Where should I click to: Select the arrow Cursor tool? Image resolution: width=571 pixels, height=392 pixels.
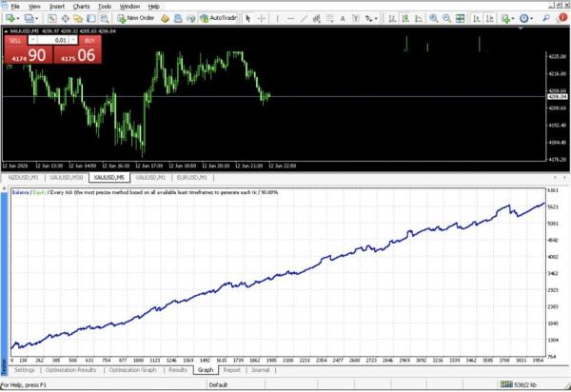248,18
